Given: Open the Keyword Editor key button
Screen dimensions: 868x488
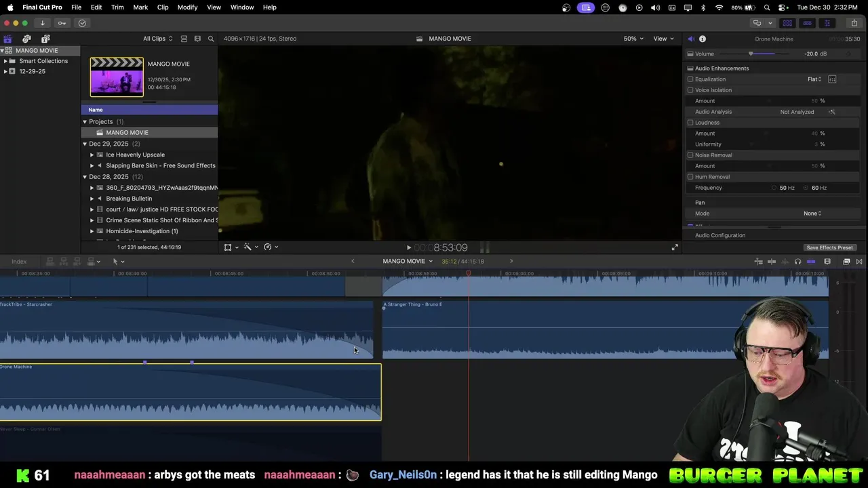Looking at the screenshot, I should [62, 23].
